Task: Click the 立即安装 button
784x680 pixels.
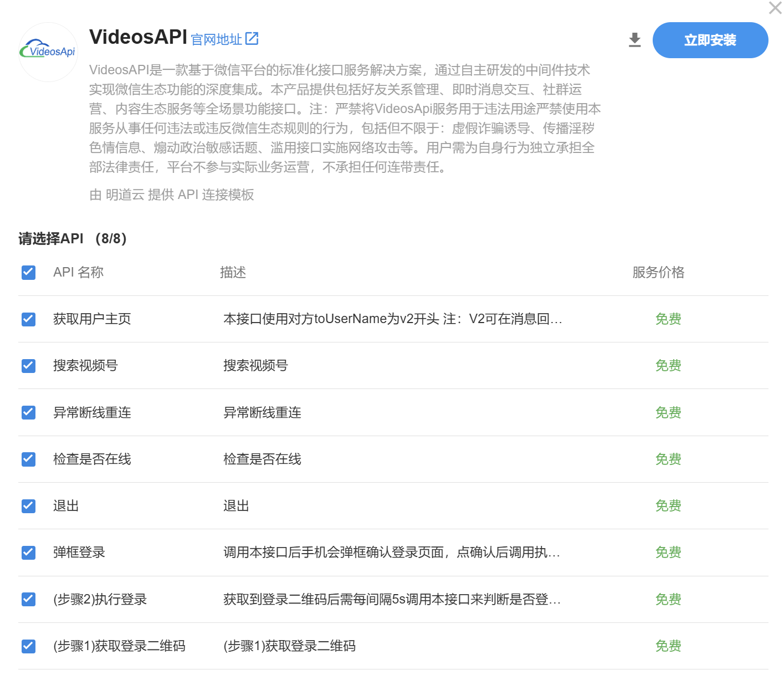Action: tap(710, 40)
